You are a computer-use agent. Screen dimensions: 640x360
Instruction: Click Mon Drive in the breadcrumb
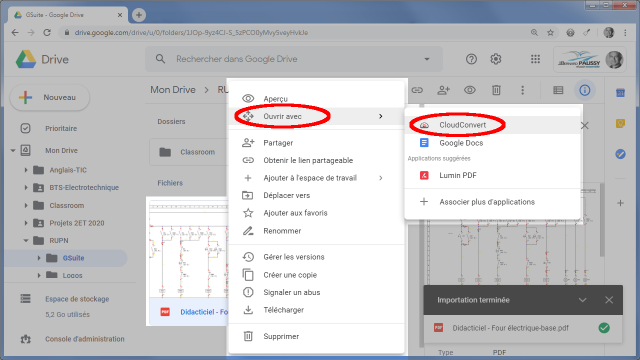(x=173, y=90)
